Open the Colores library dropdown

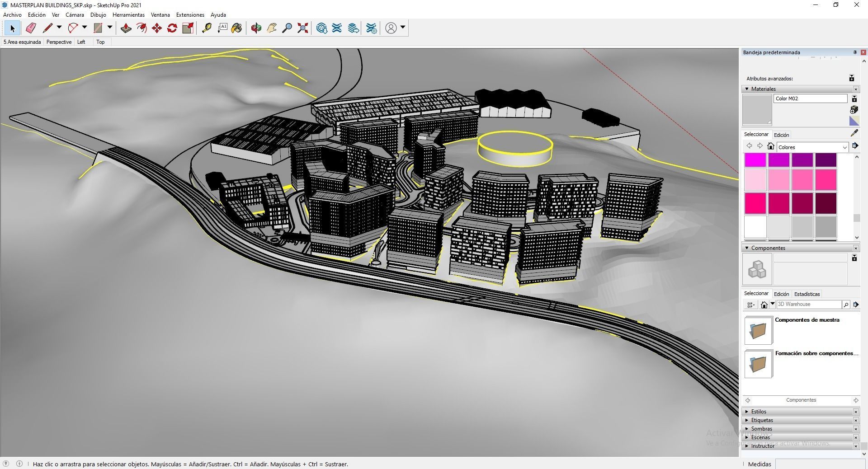[x=812, y=147]
